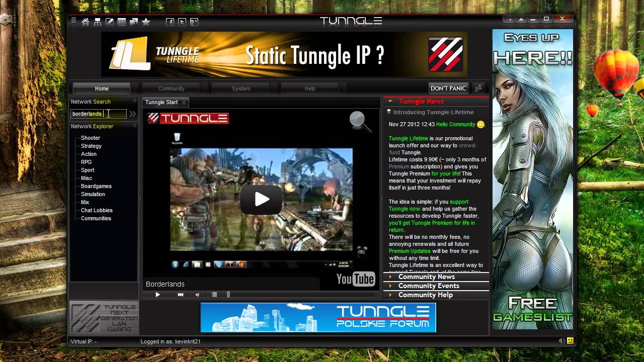Click the skip-next button below video
Image resolution: width=644 pixels, height=362 pixels.
click(x=181, y=295)
